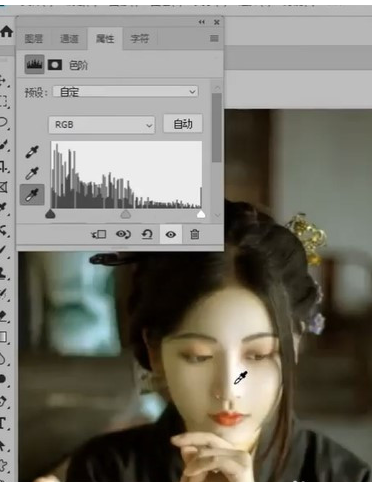Open the 预设 preset dropdown
Viewport: 372px width, 482px height.
[x=125, y=92]
